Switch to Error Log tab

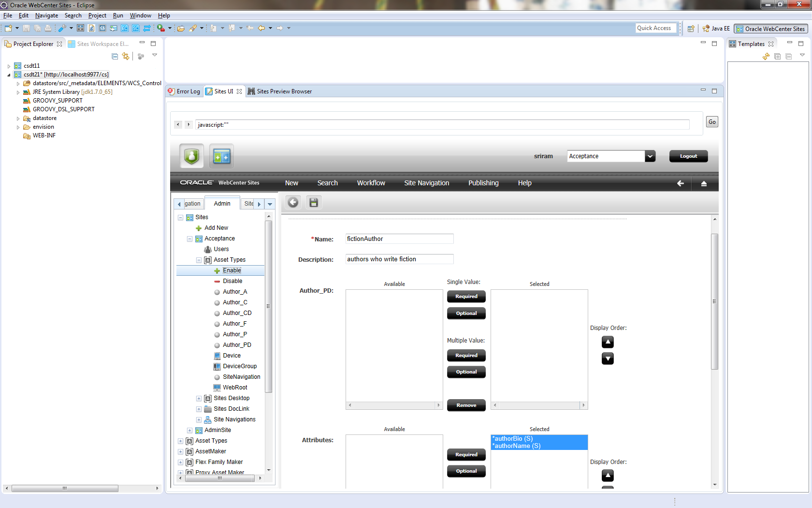coord(184,91)
